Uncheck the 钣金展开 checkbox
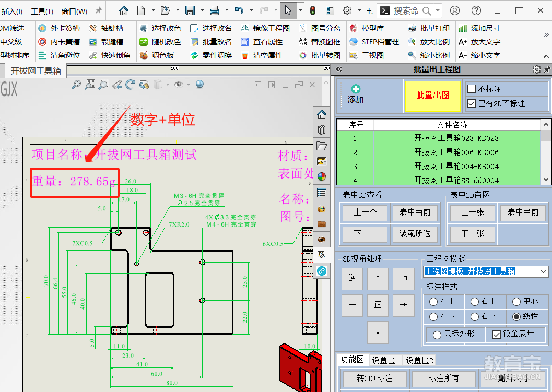 click(x=496, y=334)
